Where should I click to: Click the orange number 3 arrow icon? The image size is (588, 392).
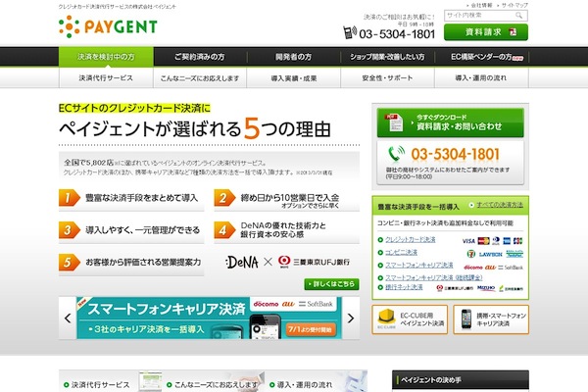click(x=69, y=230)
